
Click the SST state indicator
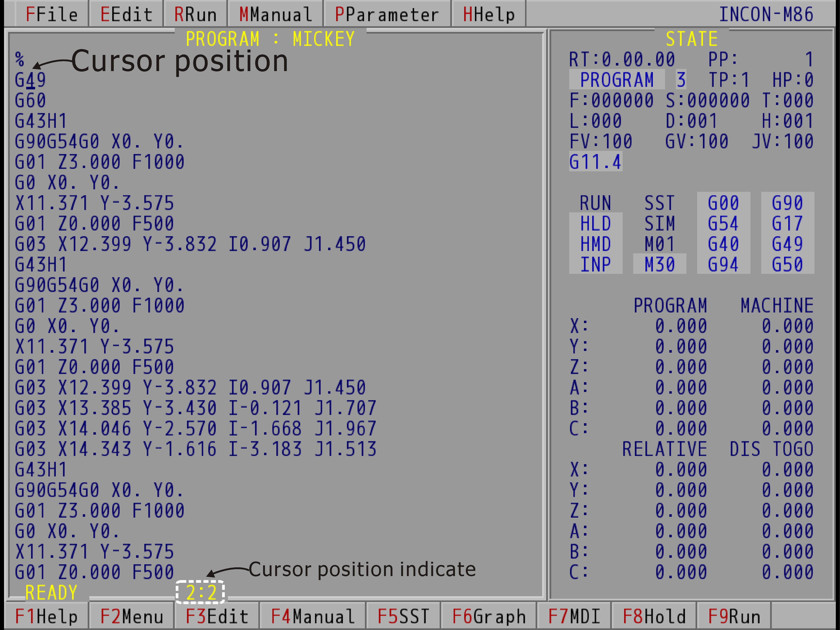(x=660, y=203)
